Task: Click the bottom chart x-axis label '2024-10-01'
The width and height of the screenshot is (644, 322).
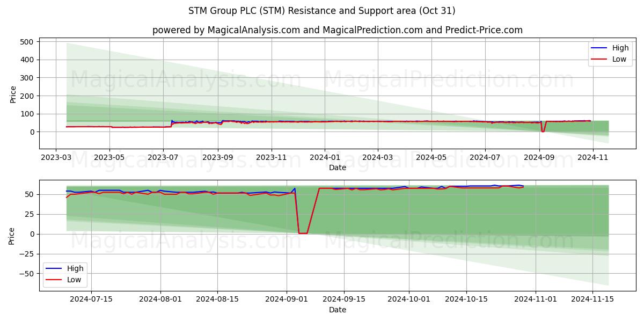Action: pyautogui.click(x=408, y=300)
